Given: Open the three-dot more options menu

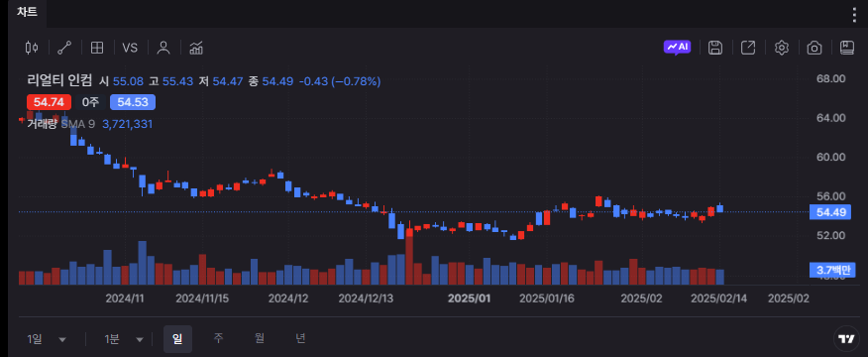Looking at the screenshot, I should click(x=855, y=15).
